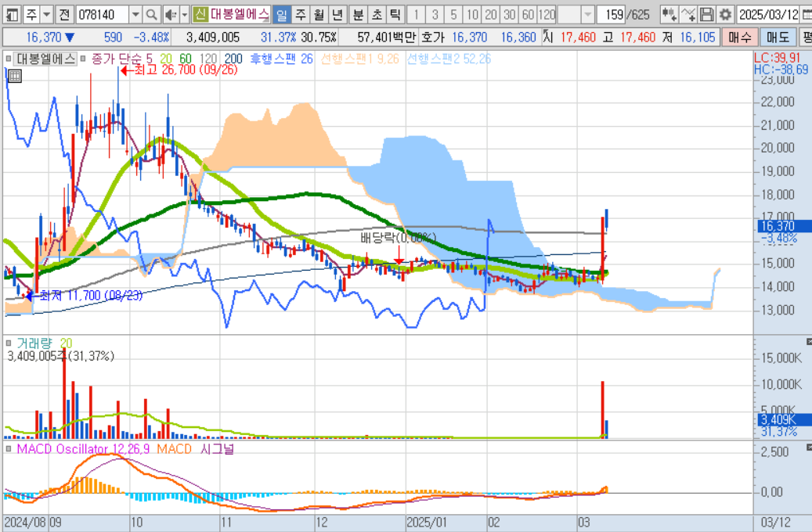
Task: Click the small square marker before 대봉엘에스 legend
Action: [x=9, y=59]
